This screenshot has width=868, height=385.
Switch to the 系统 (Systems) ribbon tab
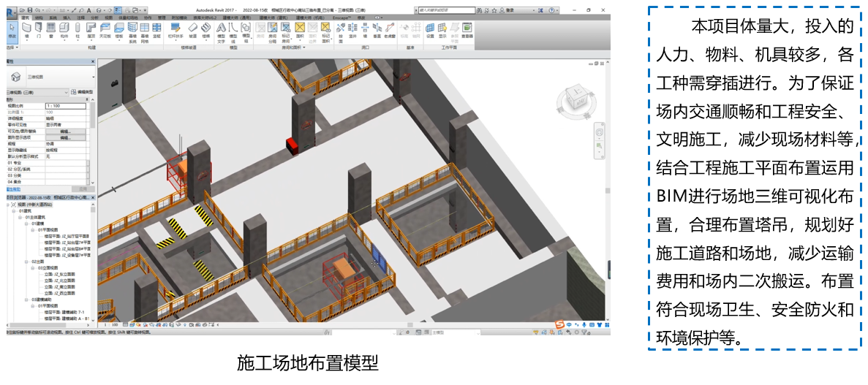52,18
